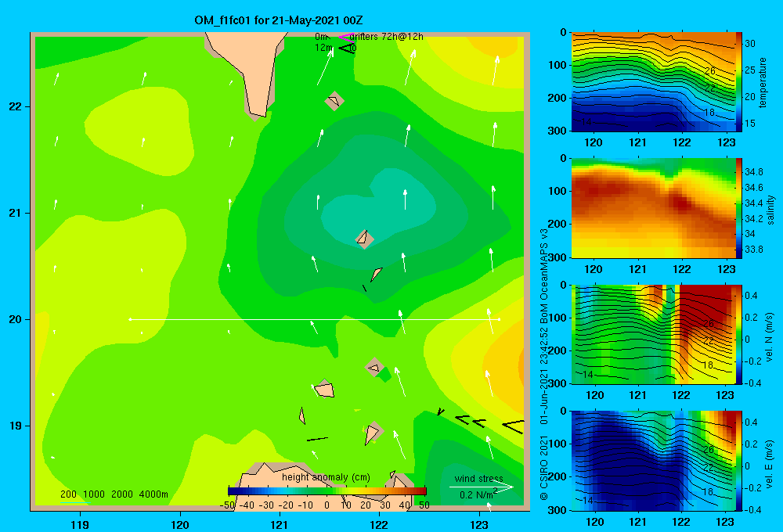783x532 pixels.
Task: Select the 'wind stress' legend label
Action: (478, 478)
